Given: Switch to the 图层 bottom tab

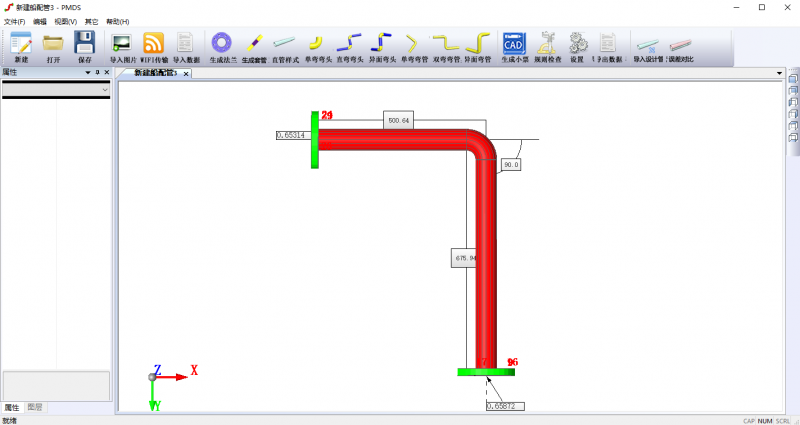Looking at the screenshot, I should (x=35, y=407).
